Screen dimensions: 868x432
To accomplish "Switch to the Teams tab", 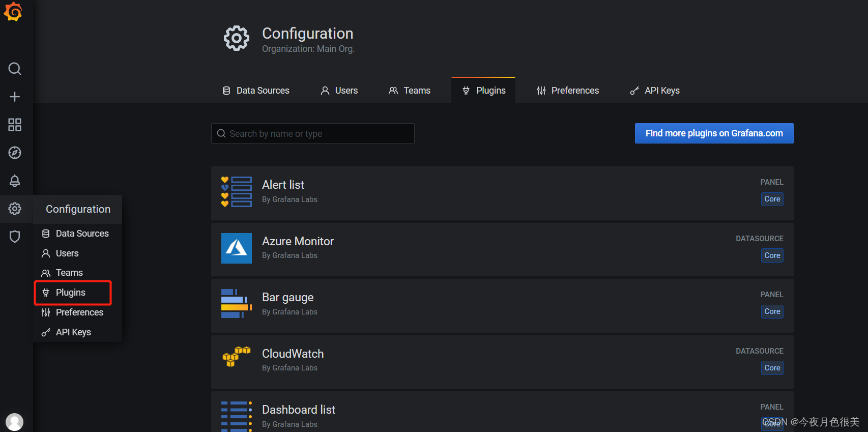I will click(x=410, y=91).
